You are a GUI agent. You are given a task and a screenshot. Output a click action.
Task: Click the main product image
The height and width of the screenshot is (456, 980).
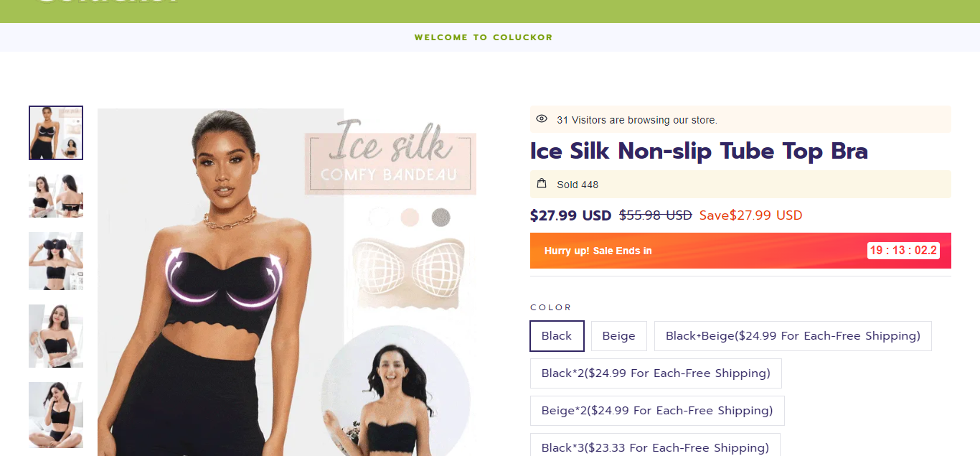287,282
